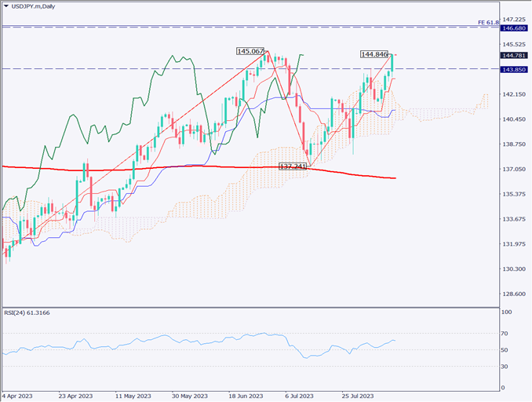
Task: Click the current price tag 144.781
Action: pyautogui.click(x=515, y=55)
